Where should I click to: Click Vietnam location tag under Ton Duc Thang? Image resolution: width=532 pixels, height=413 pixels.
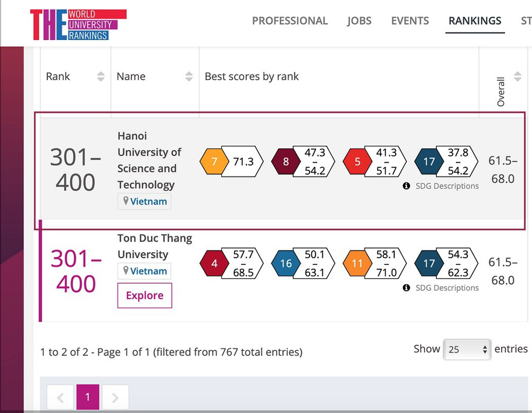tap(144, 271)
